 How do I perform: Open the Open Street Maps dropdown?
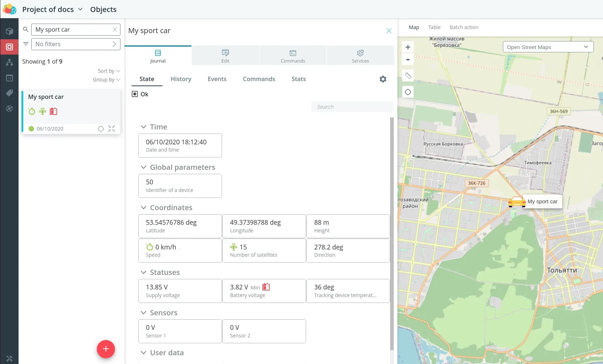pos(548,47)
